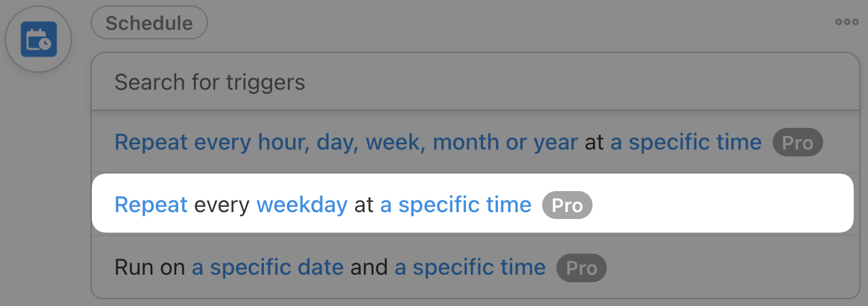Viewport: 868px width, 306px height.
Task: Click the word "at" in the first trigger row
Action: pyautogui.click(x=594, y=143)
